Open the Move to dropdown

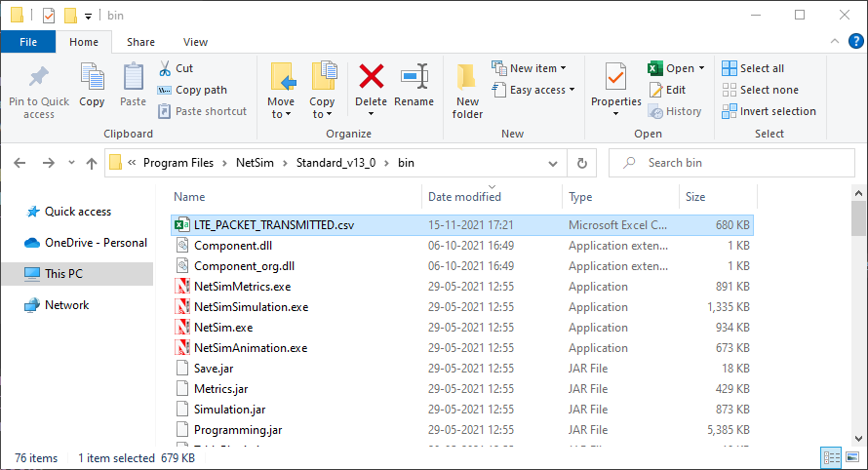coord(281,91)
